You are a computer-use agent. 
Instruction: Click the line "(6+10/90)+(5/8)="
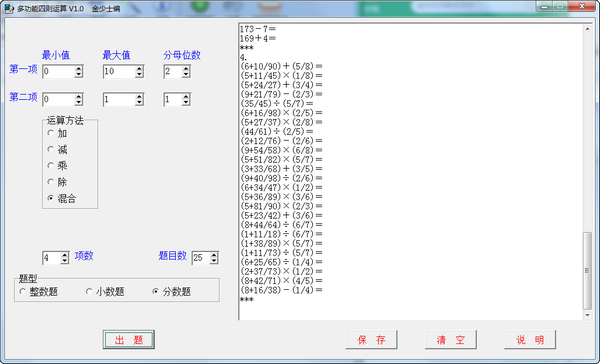point(281,66)
